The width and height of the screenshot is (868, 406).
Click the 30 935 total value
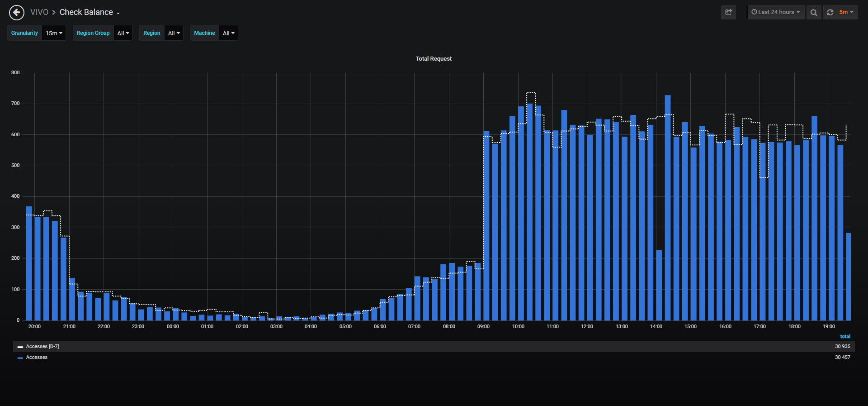(x=843, y=347)
